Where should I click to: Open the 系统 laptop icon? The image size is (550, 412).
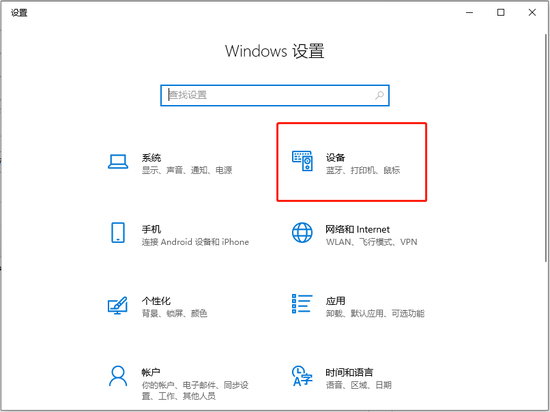118,162
